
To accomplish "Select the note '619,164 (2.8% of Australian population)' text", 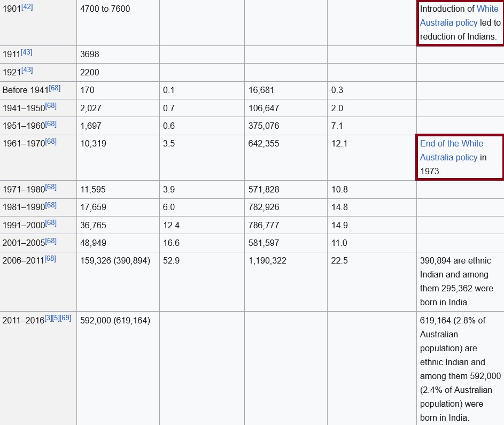I will 453,334.
